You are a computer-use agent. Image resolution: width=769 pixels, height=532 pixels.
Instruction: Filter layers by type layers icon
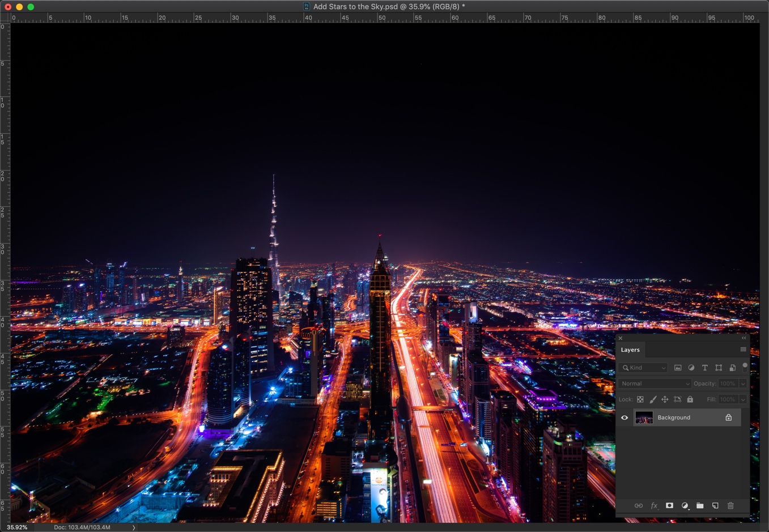(x=705, y=368)
